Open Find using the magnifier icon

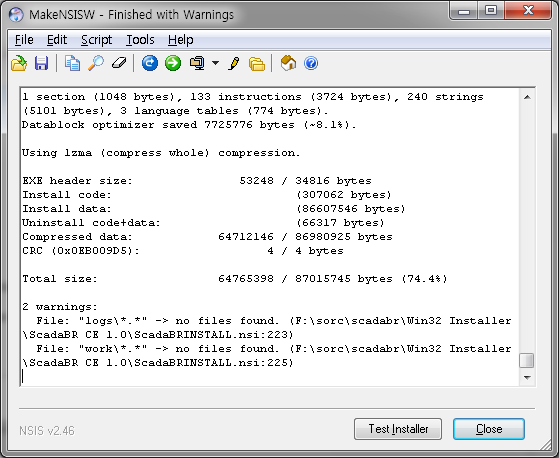tap(96, 63)
